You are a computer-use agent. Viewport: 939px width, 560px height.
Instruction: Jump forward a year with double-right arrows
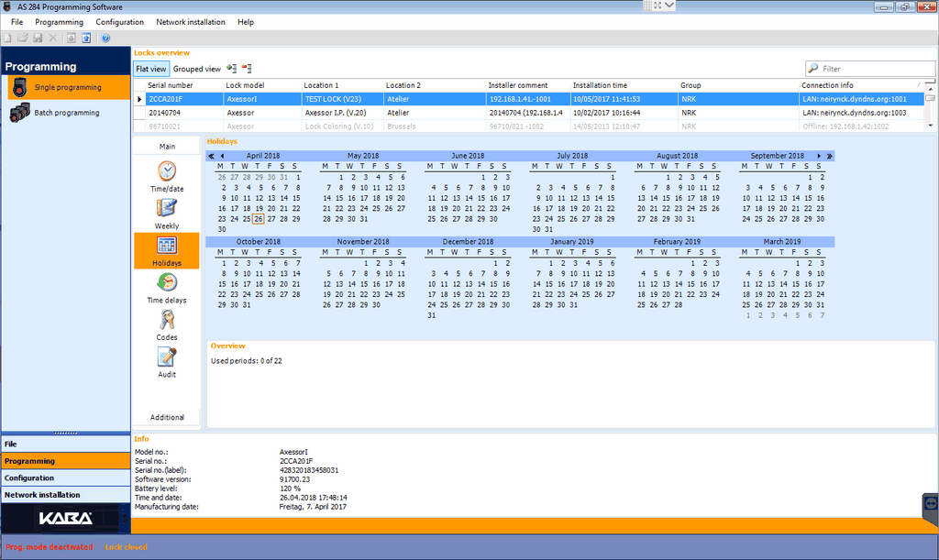[x=829, y=156]
